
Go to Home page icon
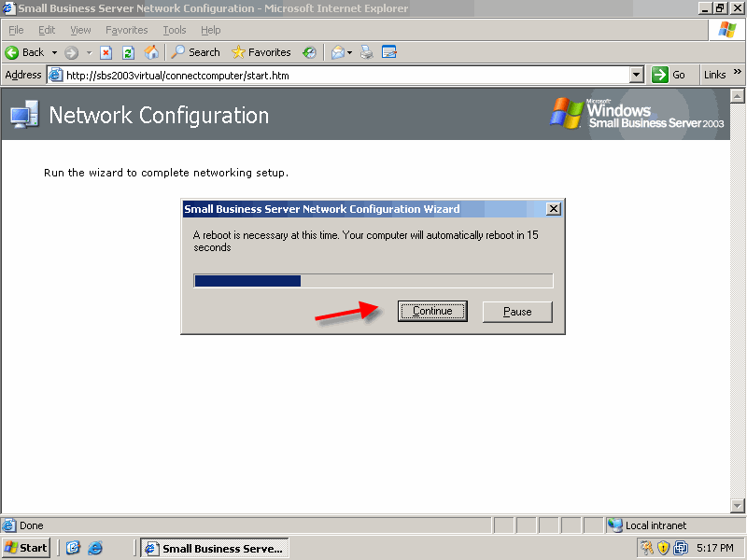point(151,52)
